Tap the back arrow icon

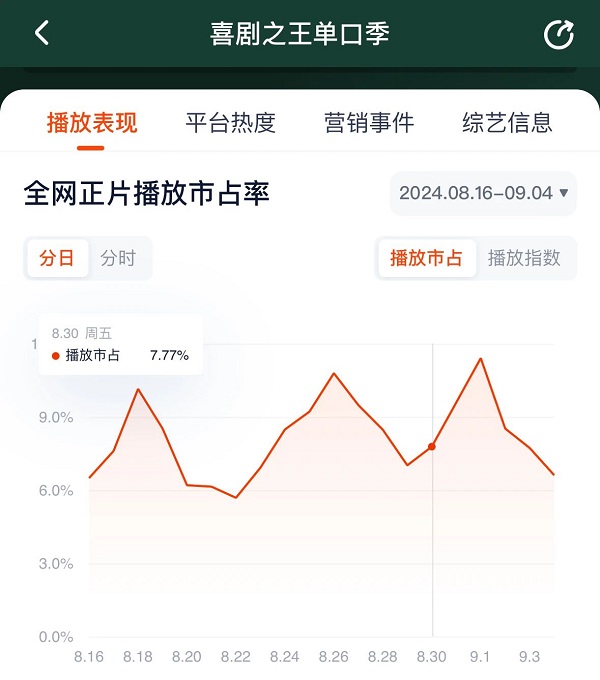point(42,33)
